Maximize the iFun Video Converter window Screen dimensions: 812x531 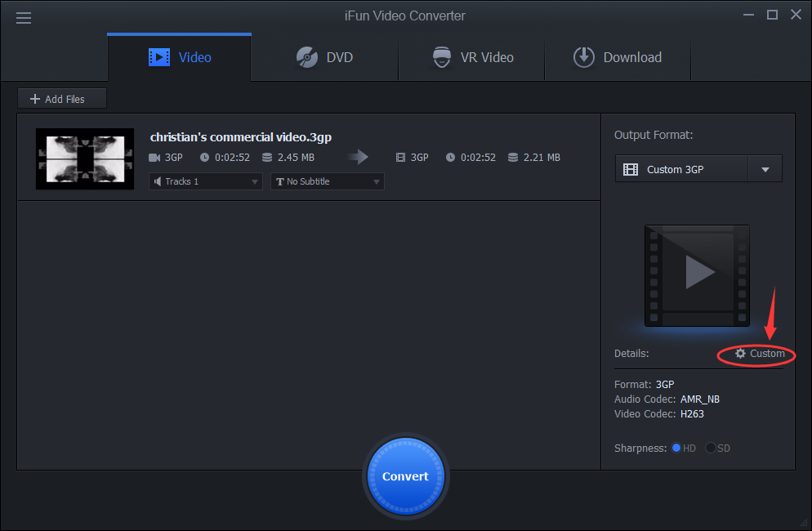772,15
